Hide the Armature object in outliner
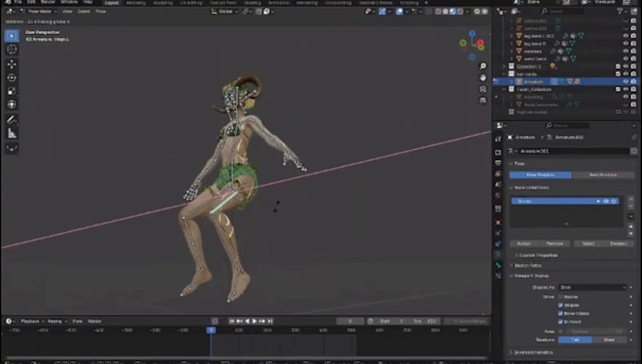This screenshot has height=364, width=642. tap(626, 81)
